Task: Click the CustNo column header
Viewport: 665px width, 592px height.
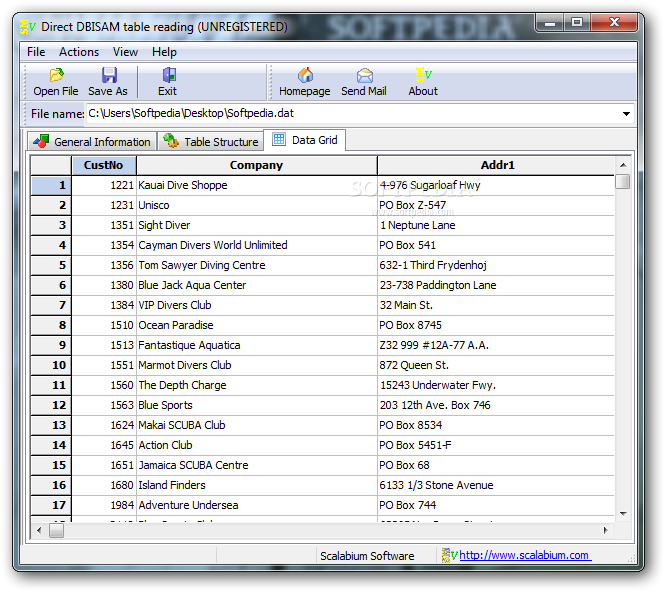Action: click(x=104, y=165)
